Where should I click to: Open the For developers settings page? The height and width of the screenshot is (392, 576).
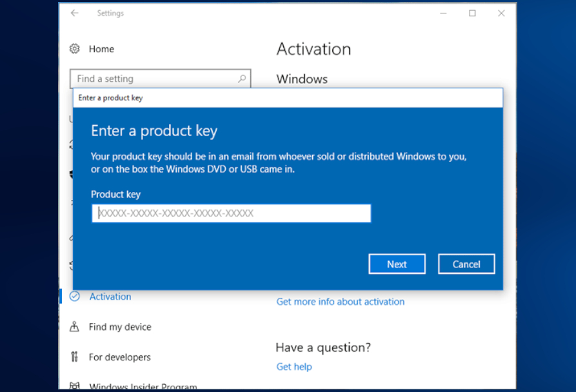tap(119, 357)
